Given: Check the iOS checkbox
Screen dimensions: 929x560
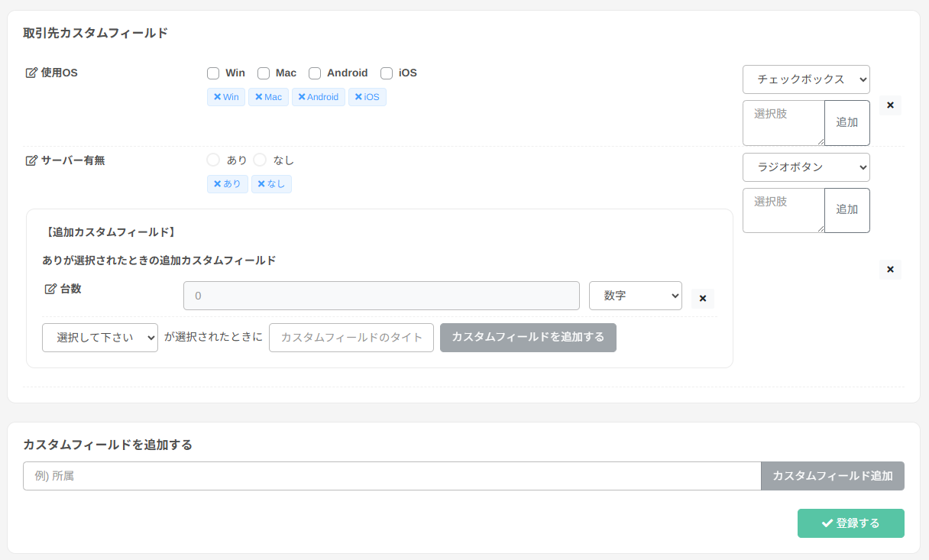Looking at the screenshot, I should [387, 73].
